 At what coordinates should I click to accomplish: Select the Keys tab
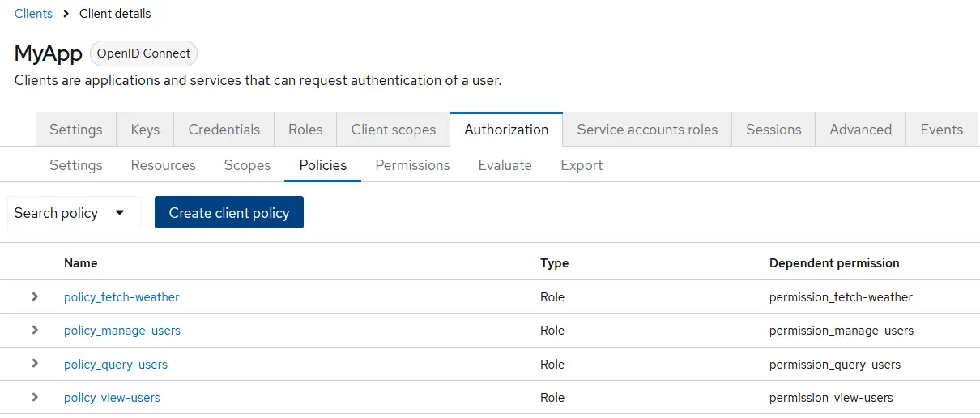145,130
